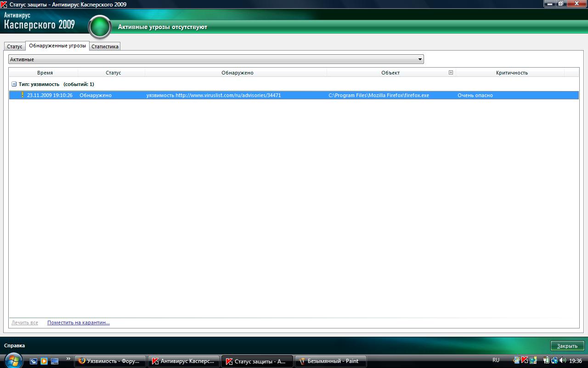Collapse the 'Тип: уязвимость' group
Screen dimensions: 588x368
[x=14, y=84]
